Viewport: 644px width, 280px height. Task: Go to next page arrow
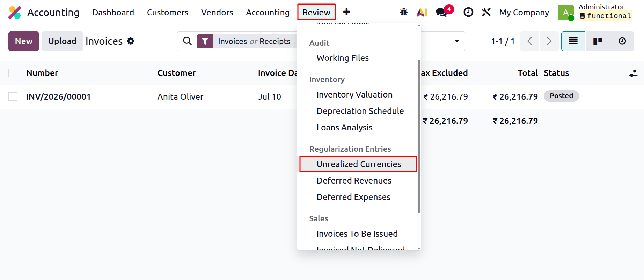coord(549,41)
